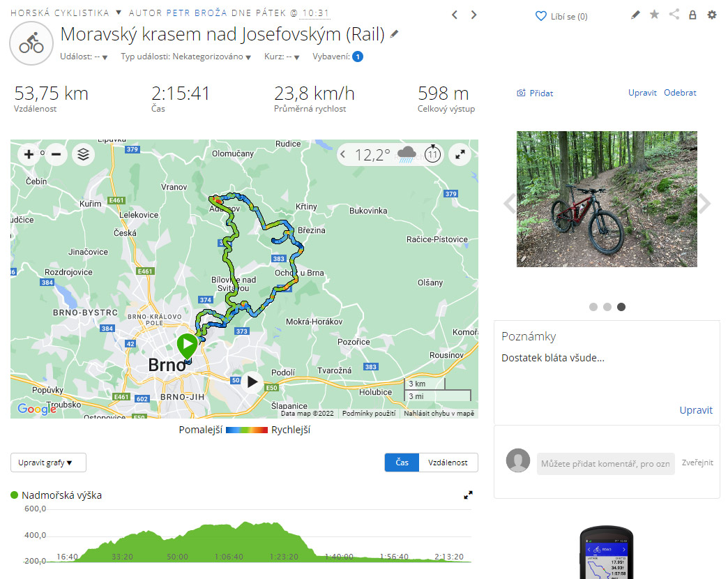
Task: Switch chart axis to Čas
Action: (402, 463)
